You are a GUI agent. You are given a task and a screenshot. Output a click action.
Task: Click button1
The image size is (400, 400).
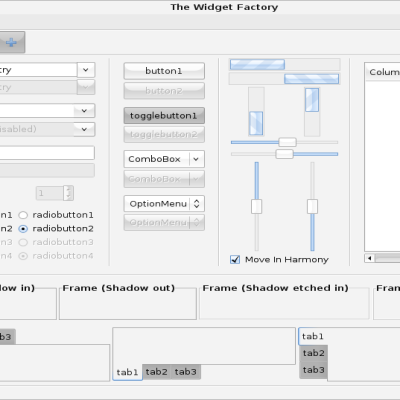(164, 71)
